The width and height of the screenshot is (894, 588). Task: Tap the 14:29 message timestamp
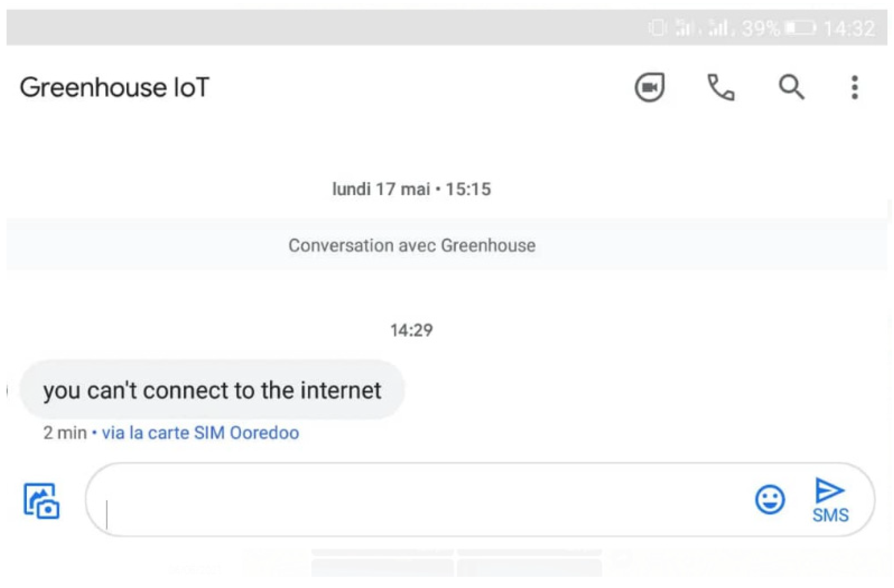coord(412,330)
